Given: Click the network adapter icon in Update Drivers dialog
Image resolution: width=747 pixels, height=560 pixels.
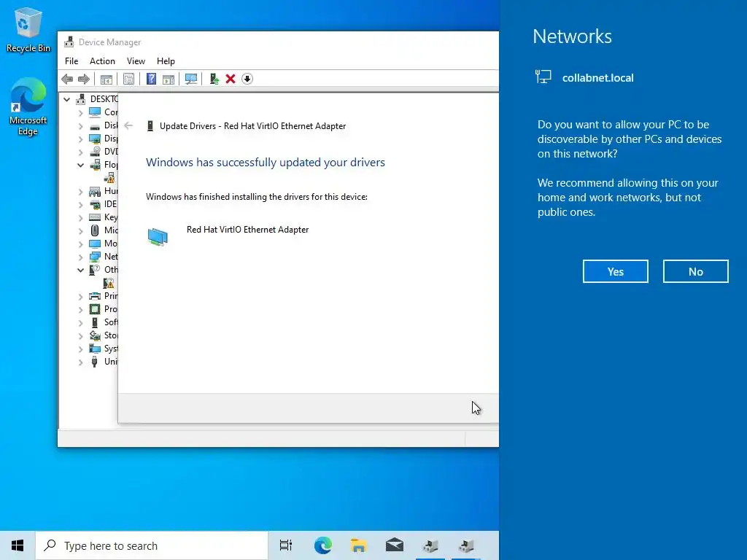Looking at the screenshot, I should tap(158, 237).
